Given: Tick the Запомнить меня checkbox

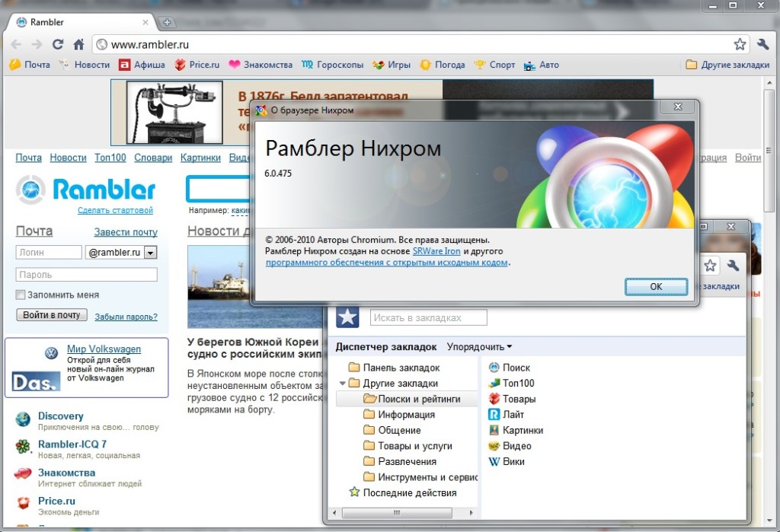Looking at the screenshot, I should point(21,295).
